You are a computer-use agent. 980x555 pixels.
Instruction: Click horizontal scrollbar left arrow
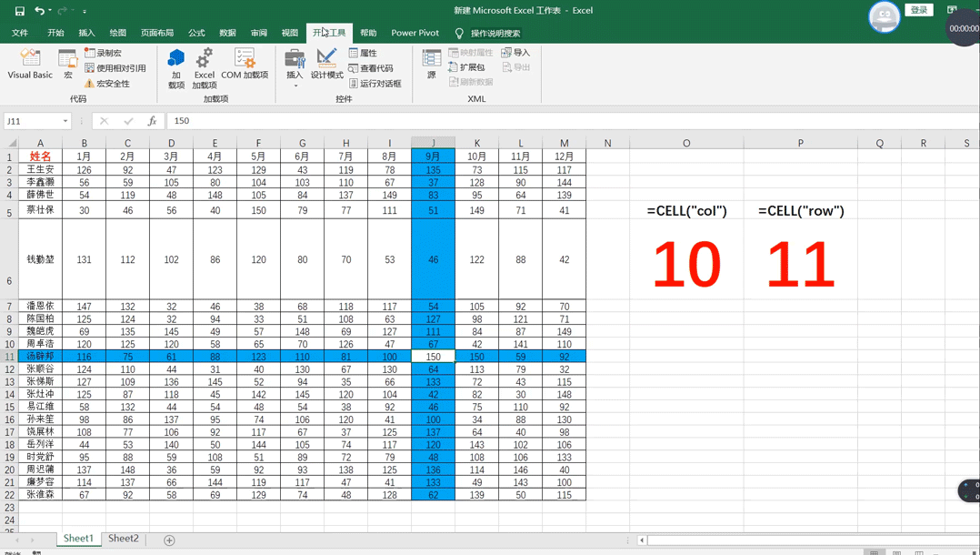pyautogui.click(x=642, y=540)
